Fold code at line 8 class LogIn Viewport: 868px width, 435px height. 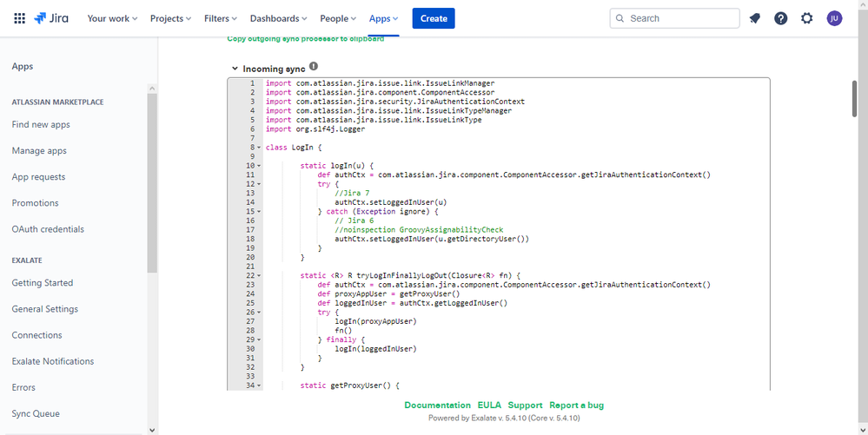(259, 148)
